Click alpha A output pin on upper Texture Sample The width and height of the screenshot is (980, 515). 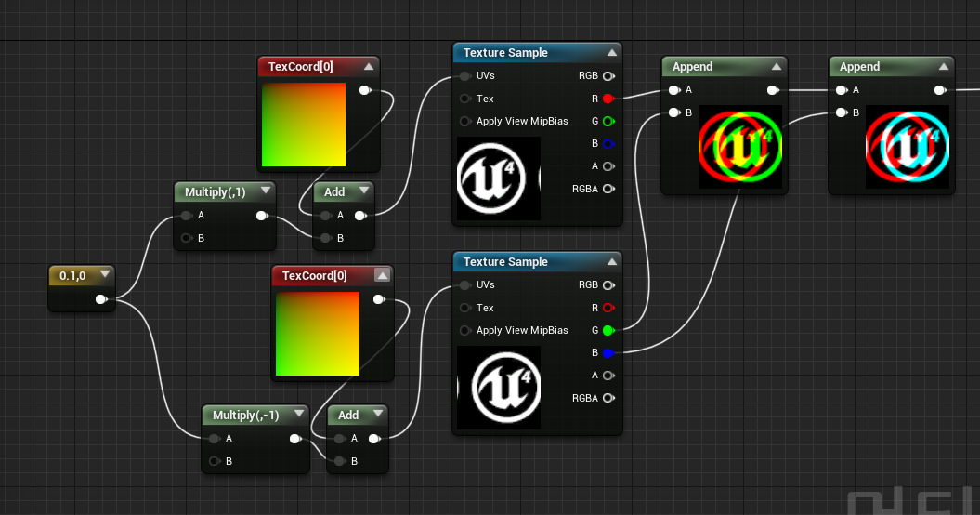click(x=608, y=166)
